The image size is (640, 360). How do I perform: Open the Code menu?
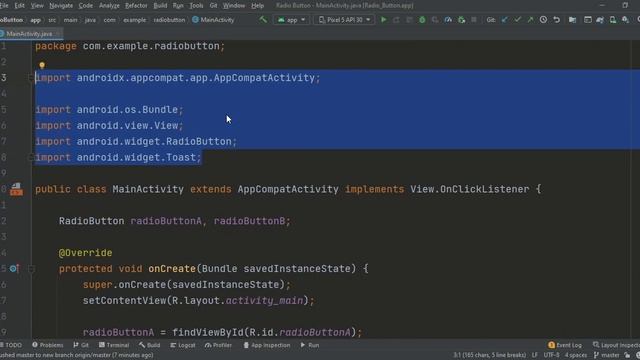pyautogui.click(x=85, y=6)
